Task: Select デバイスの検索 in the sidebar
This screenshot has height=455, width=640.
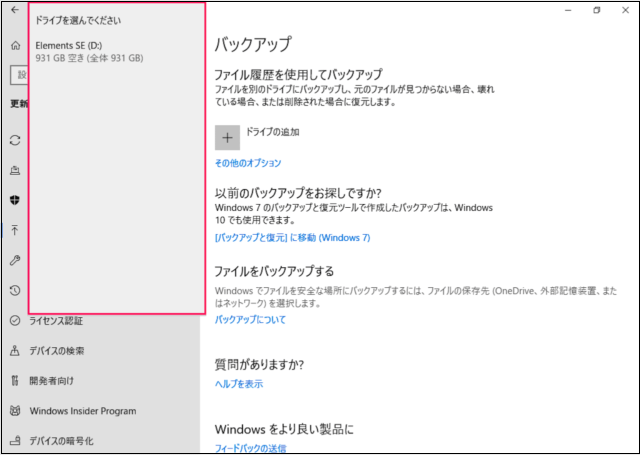Action: pyautogui.click(x=56, y=351)
